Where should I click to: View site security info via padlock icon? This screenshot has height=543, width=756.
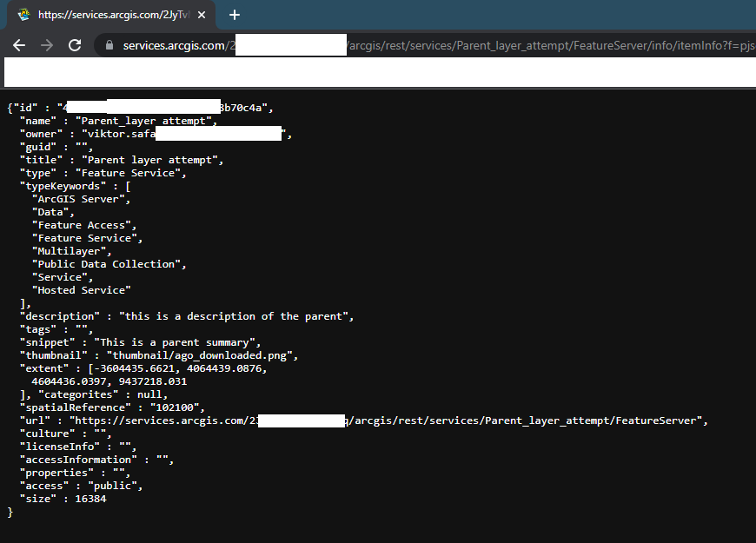pyautogui.click(x=109, y=45)
